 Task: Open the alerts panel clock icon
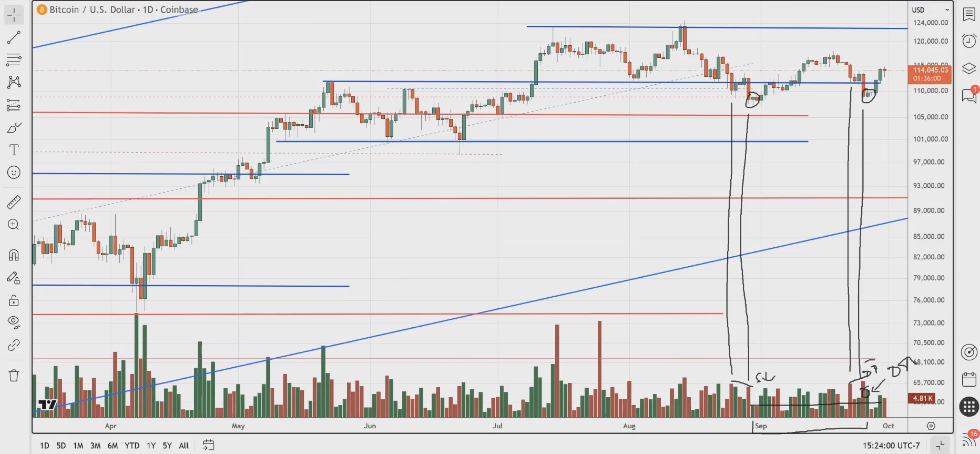click(968, 41)
